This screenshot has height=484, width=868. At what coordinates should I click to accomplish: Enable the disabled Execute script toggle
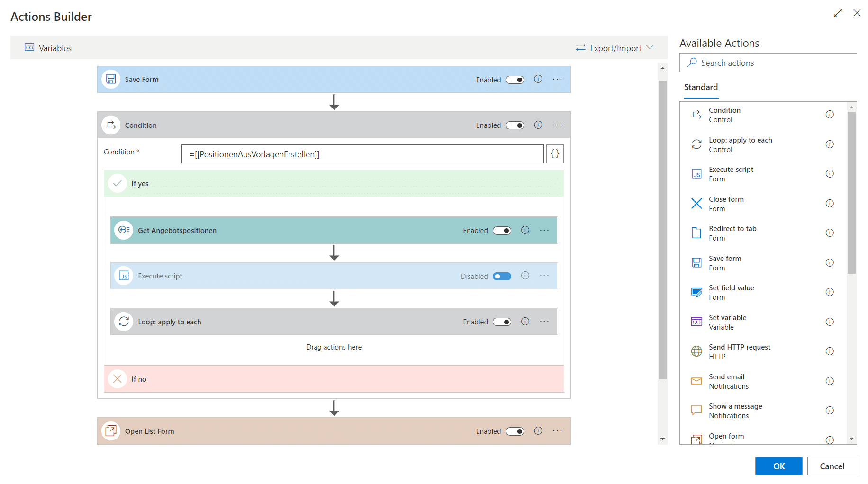click(x=502, y=276)
